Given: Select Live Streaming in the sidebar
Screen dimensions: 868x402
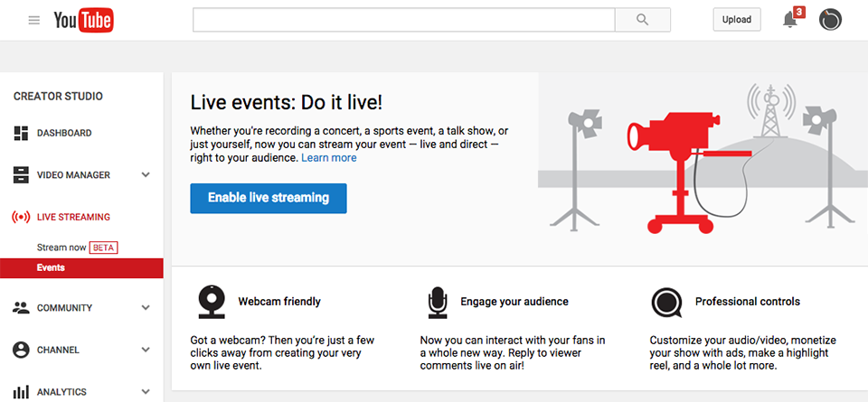Looking at the screenshot, I should pyautogui.click(x=73, y=218).
